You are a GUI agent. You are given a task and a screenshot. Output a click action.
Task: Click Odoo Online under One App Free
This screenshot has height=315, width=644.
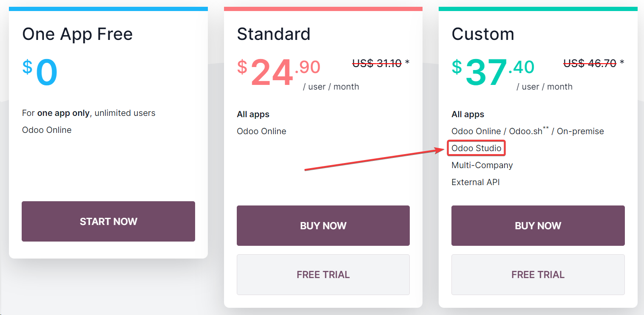(x=47, y=130)
